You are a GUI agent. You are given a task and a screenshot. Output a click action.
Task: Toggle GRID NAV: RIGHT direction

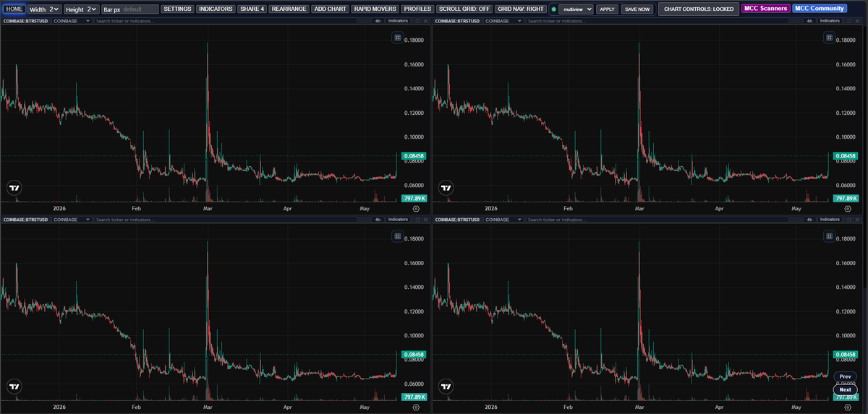521,9
